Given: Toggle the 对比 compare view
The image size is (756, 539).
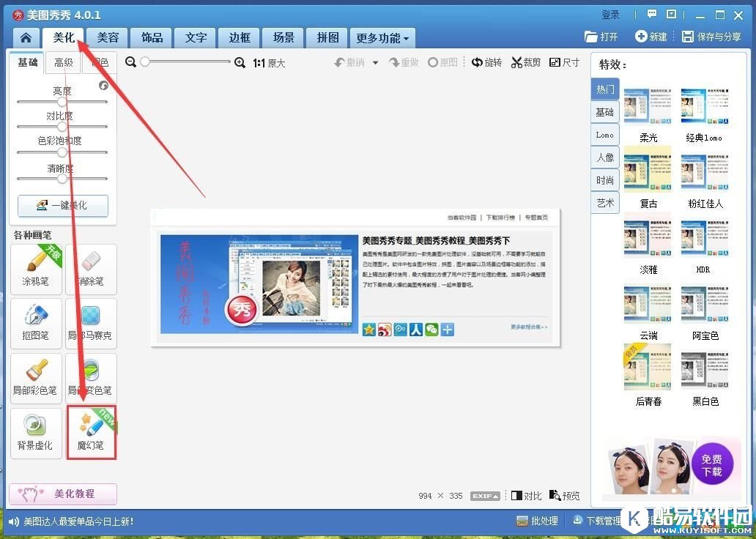Looking at the screenshot, I should pos(527,496).
